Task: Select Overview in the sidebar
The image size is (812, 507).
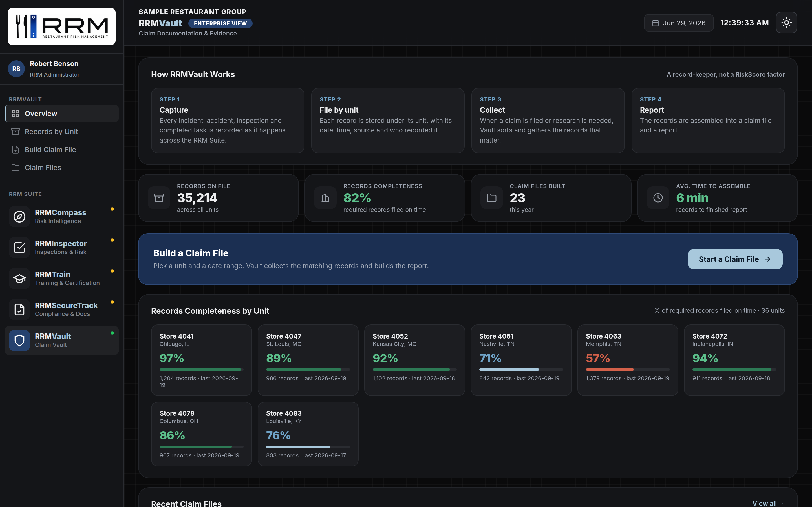Action: click(x=62, y=114)
